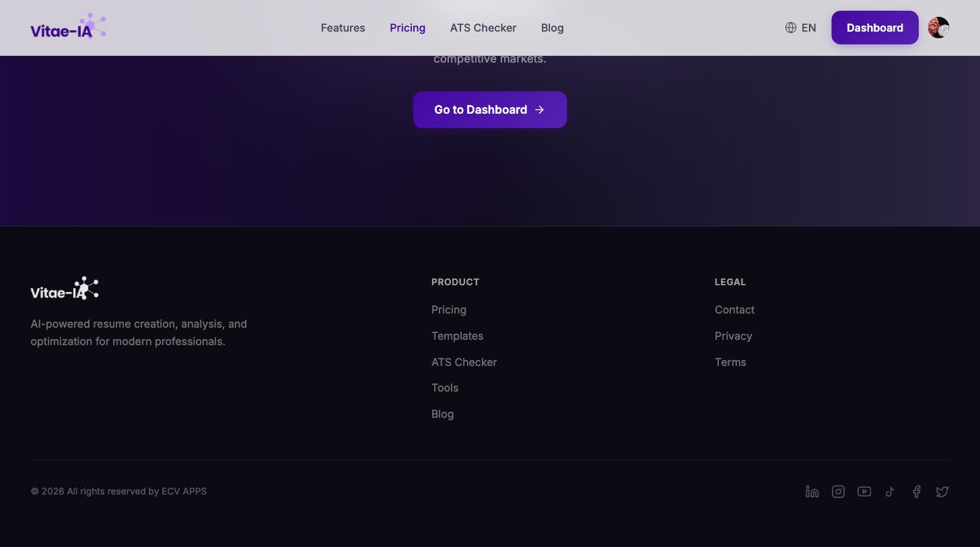Open the Tools footer link
Screen dimensions: 980x547
(x=445, y=388)
